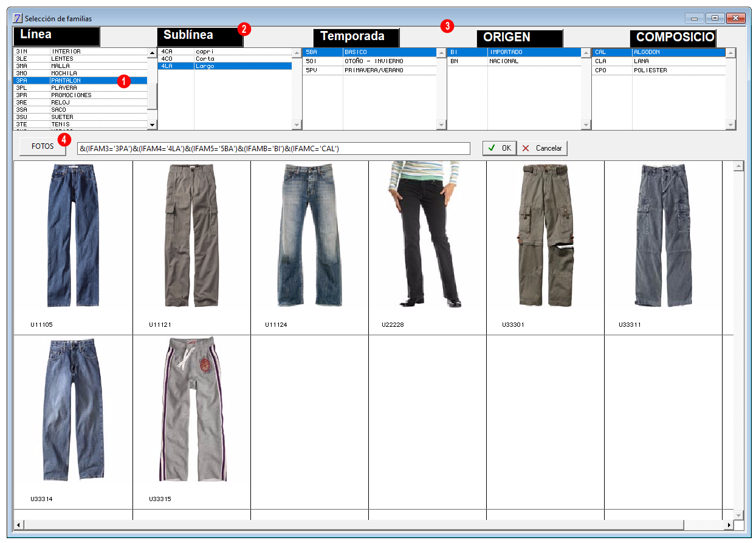
Task: Click Línea list scroll-up arrow
Action: click(153, 53)
